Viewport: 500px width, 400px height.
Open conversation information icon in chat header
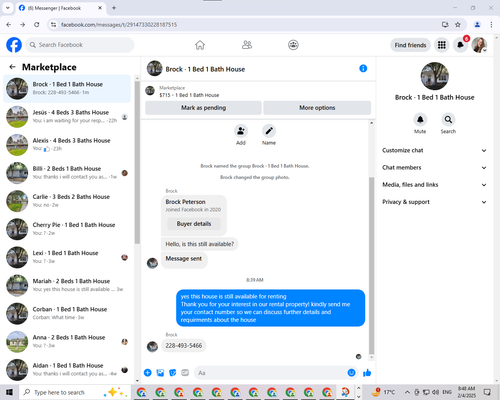(363, 68)
